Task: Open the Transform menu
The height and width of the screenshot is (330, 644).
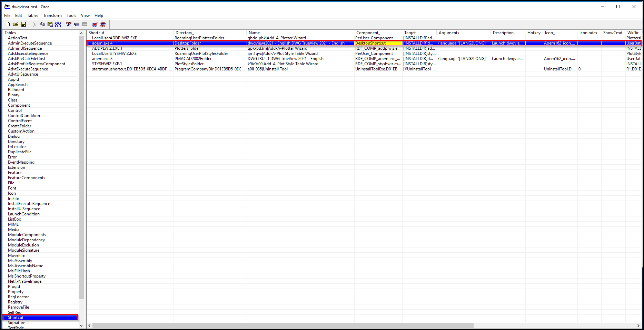Action: tap(52, 16)
